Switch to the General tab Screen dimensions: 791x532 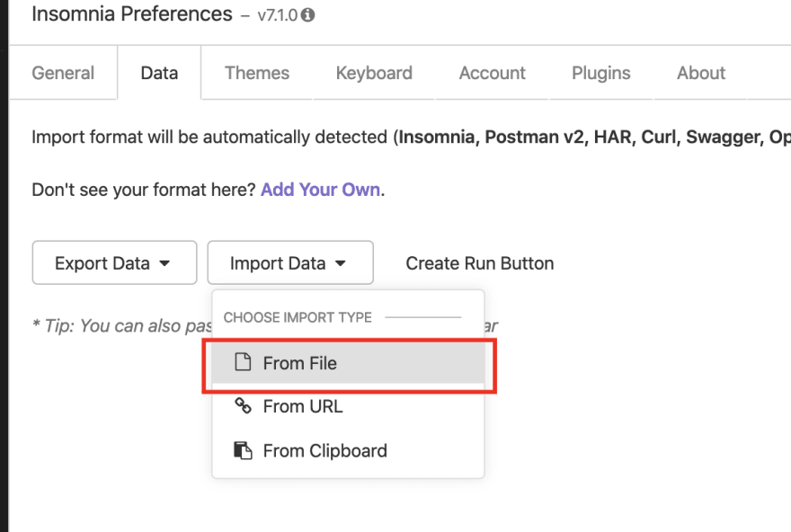coord(63,73)
